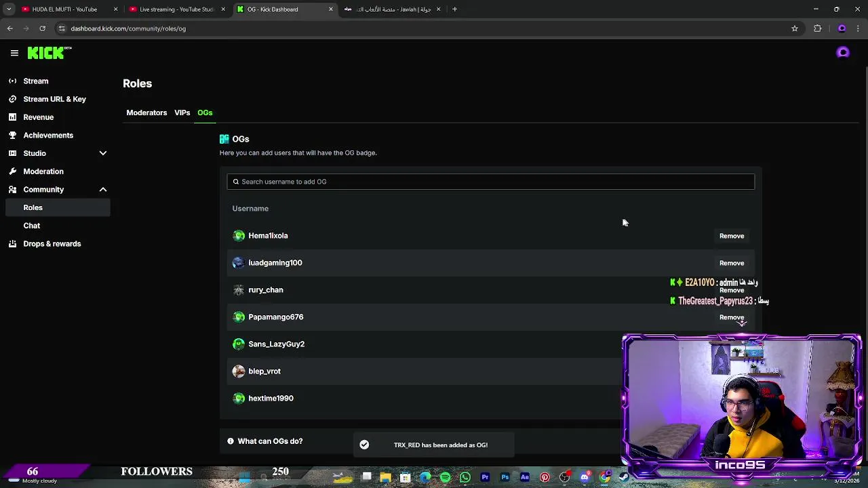This screenshot has width=868, height=488.
Task: Click Hema1ixola's avatar icon
Action: (239, 236)
